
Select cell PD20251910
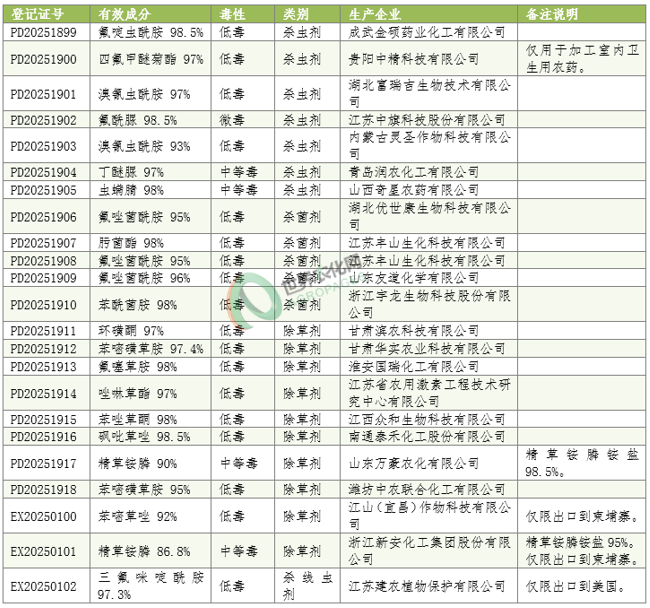44,304
